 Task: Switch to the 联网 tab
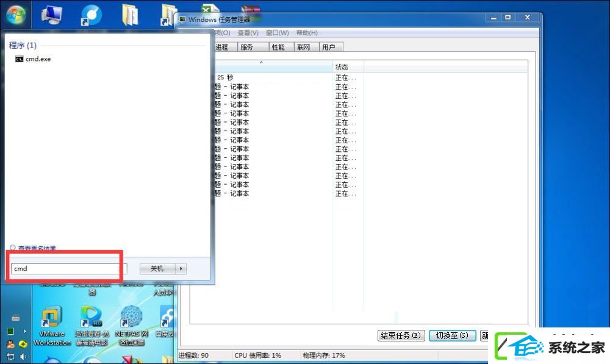[x=307, y=47]
